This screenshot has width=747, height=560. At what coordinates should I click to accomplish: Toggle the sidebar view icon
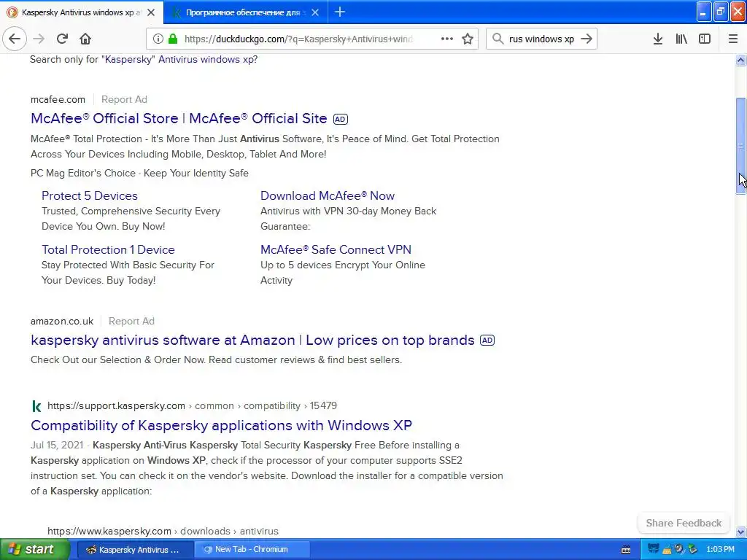(x=705, y=39)
